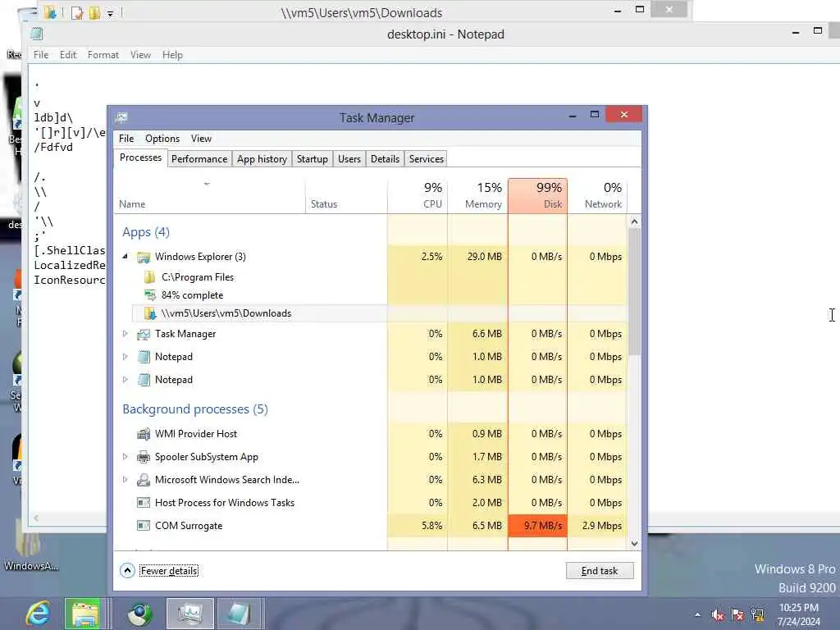840x630 pixels.
Task: Sort processes by Name column
Action: tap(209, 195)
